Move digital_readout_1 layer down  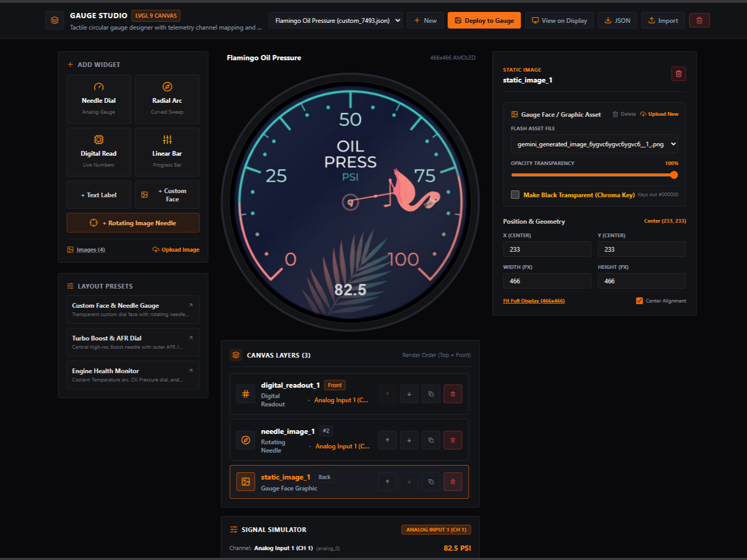pos(409,394)
